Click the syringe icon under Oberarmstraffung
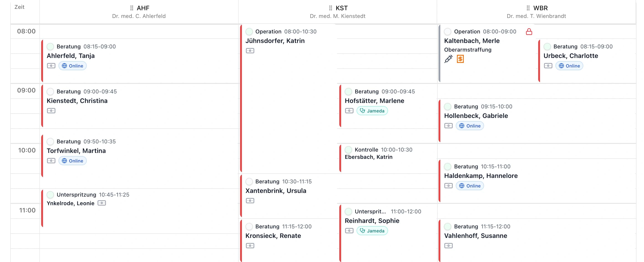The height and width of the screenshot is (262, 644). coord(448,59)
